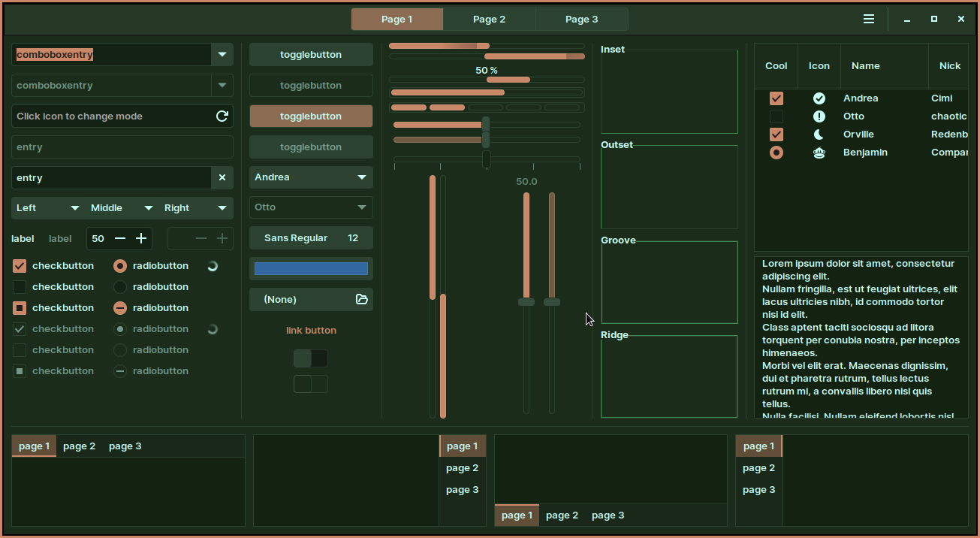The height and width of the screenshot is (538, 980).
Task: Open the Andrea combo box
Action: click(311, 177)
